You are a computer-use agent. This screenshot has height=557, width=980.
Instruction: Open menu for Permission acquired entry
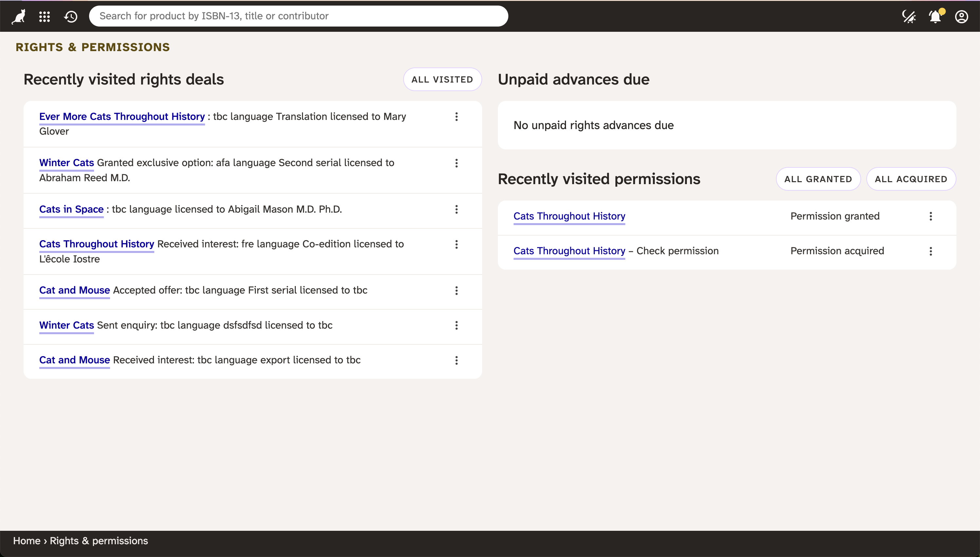[x=931, y=251]
